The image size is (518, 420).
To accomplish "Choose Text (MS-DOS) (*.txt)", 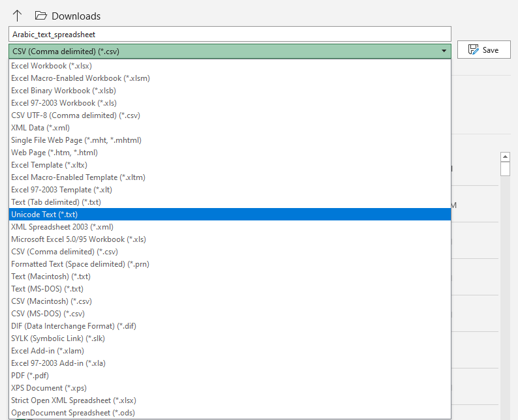I will (230, 288).
